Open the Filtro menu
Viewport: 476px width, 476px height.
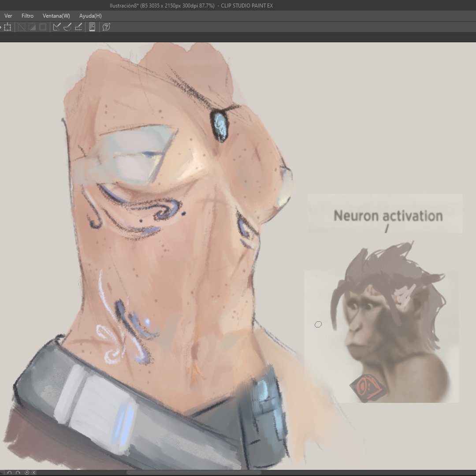tap(27, 16)
